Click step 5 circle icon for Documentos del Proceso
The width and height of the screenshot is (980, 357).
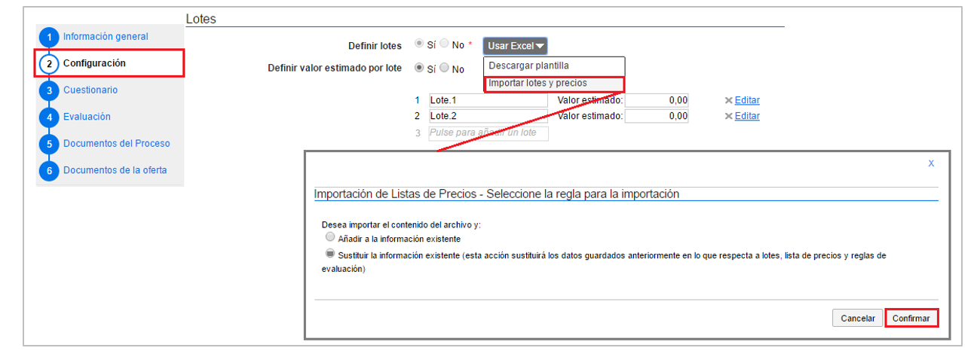tap(48, 144)
